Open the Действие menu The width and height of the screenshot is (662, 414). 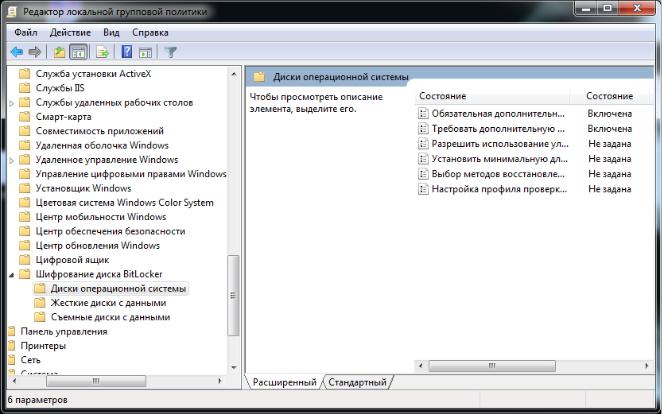70,32
